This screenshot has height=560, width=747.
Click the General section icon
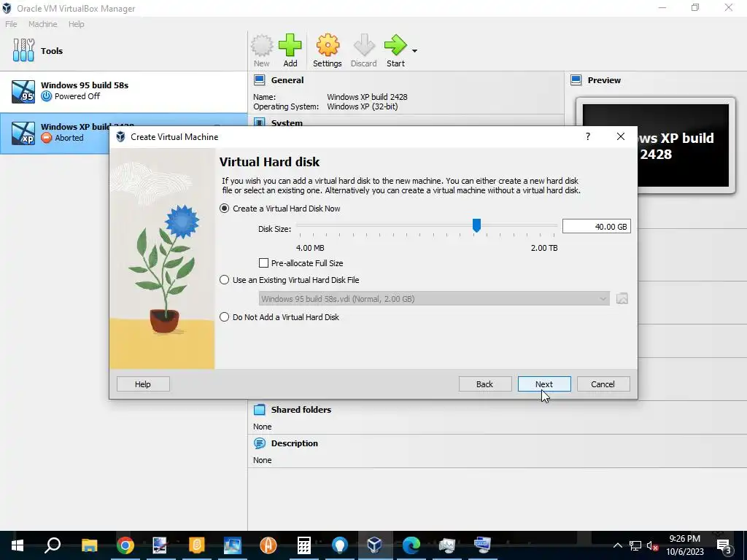pyautogui.click(x=260, y=80)
